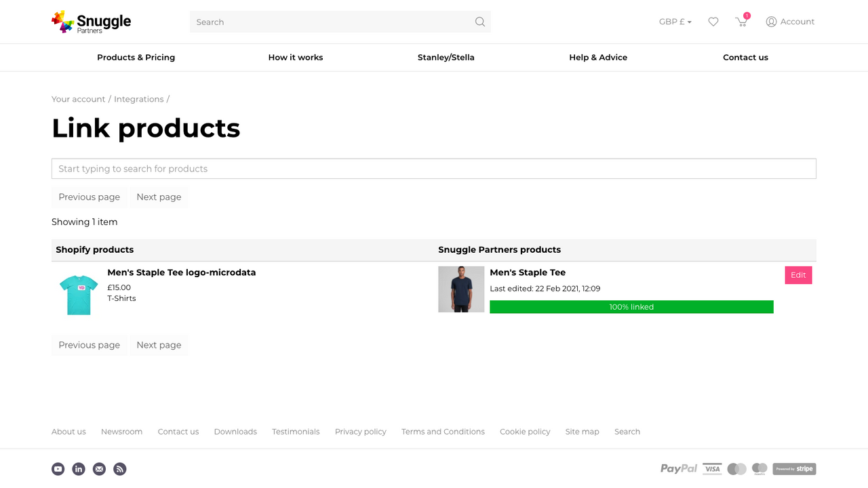Select the Stanley/Stella menu item
The width and height of the screenshot is (868, 488).
(x=446, y=58)
